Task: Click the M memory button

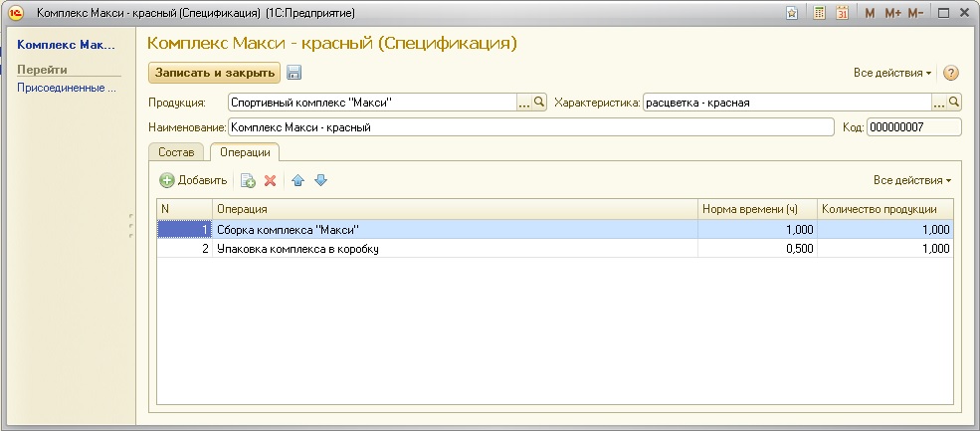Action: pyautogui.click(x=870, y=13)
